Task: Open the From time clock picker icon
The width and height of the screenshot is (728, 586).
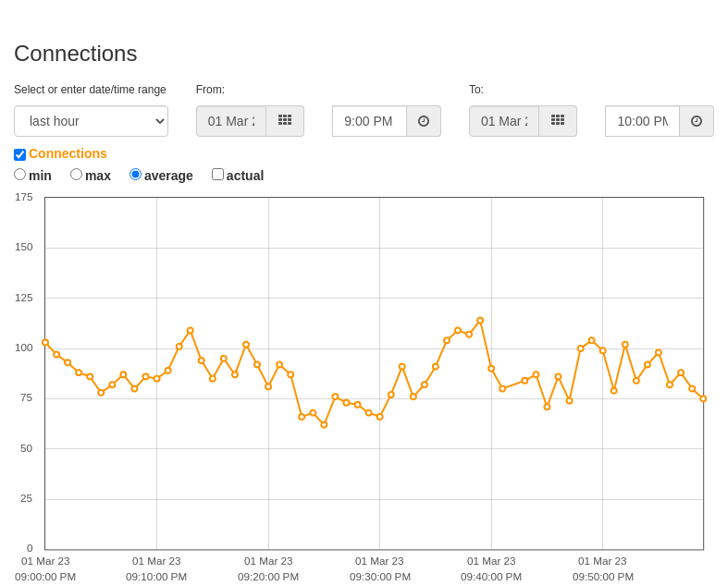Action: (424, 121)
